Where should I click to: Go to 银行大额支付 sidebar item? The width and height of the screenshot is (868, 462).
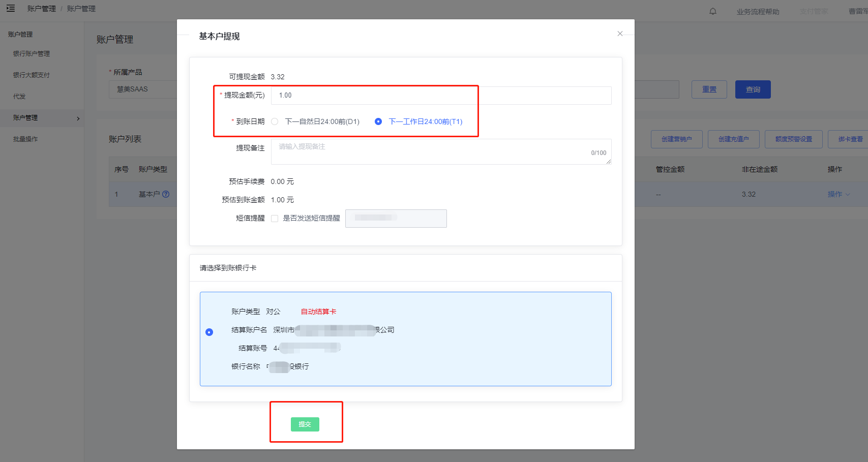coord(32,75)
